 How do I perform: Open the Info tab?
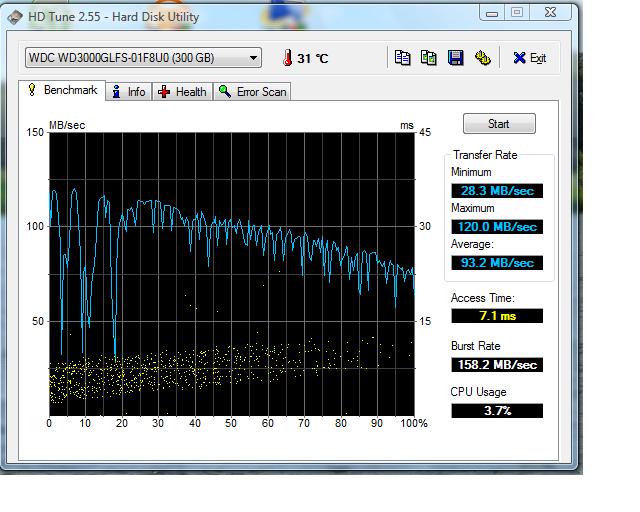129,91
